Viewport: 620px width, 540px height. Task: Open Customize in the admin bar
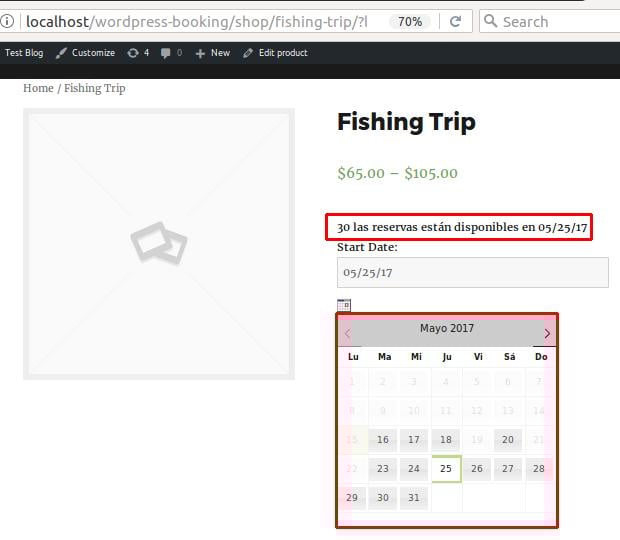tap(85, 53)
